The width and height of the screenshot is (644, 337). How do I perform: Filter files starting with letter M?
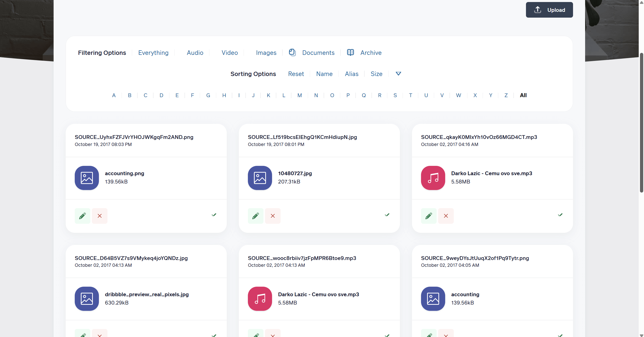pyautogui.click(x=299, y=95)
